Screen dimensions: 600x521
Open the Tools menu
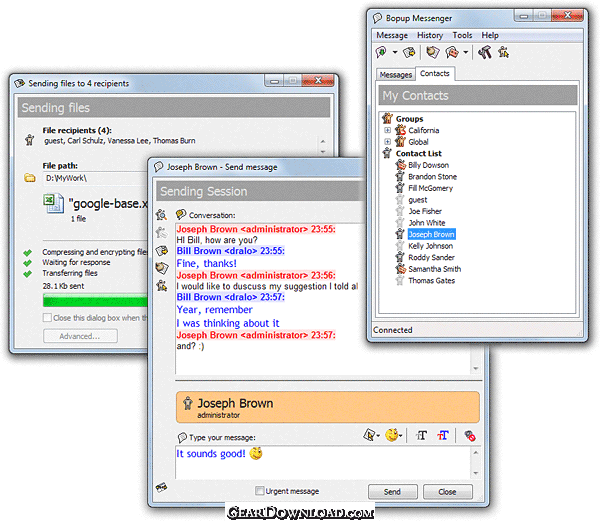tap(462, 36)
